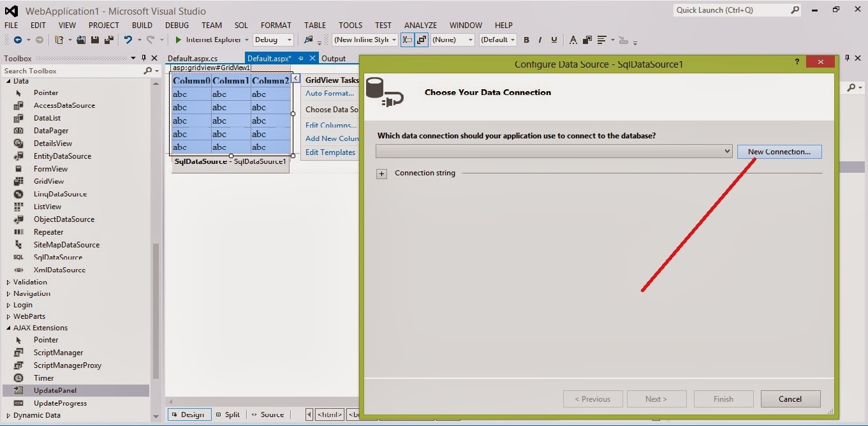868x426 pixels.
Task: Click the Background Color icon
Action: (x=587, y=40)
